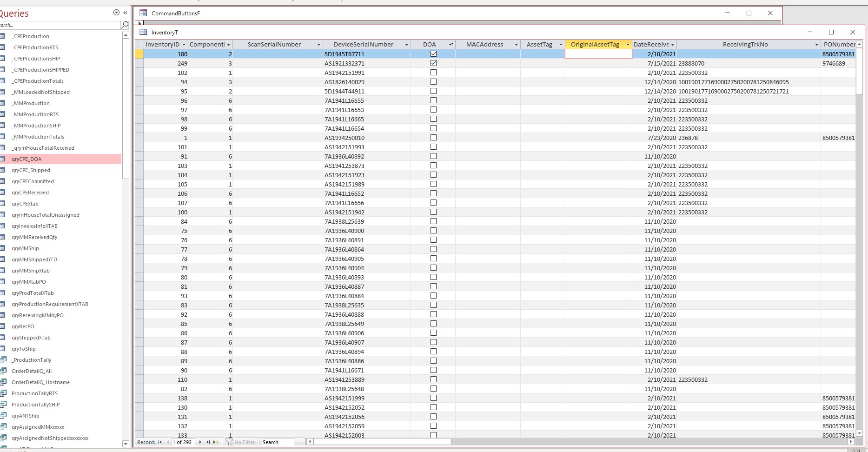868x452 pixels.
Task: Open the DateReceive column filter dropdown
Action: pos(672,45)
